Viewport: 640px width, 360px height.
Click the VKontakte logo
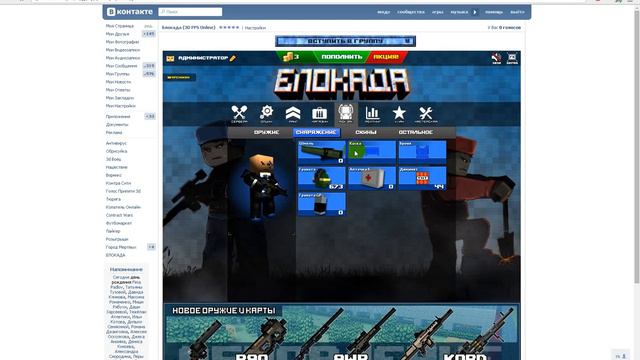(x=130, y=12)
